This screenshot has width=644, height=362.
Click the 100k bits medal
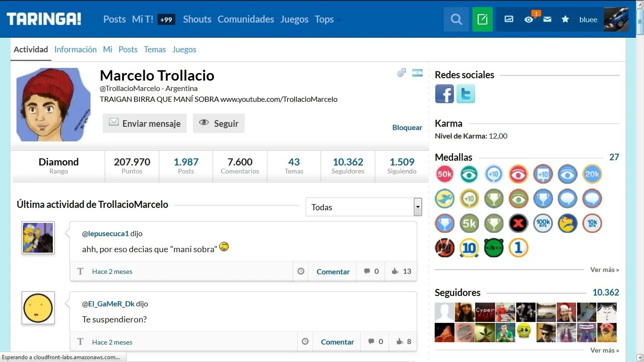pos(543,223)
